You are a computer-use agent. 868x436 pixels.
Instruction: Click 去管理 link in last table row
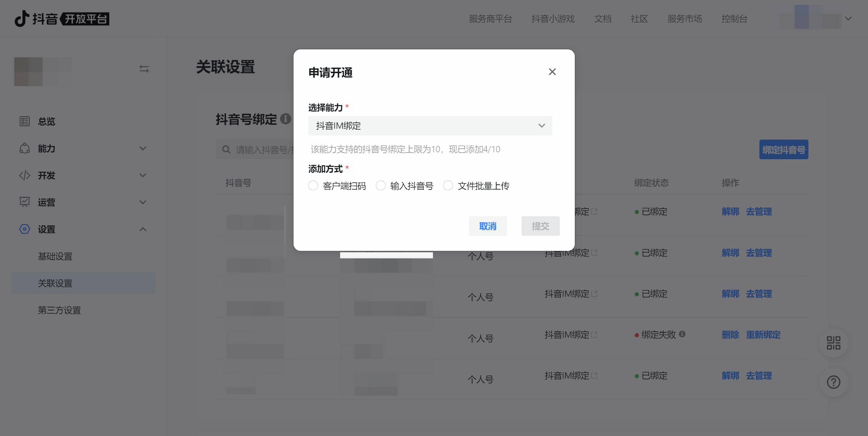pyautogui.click(x=759, y=375)
